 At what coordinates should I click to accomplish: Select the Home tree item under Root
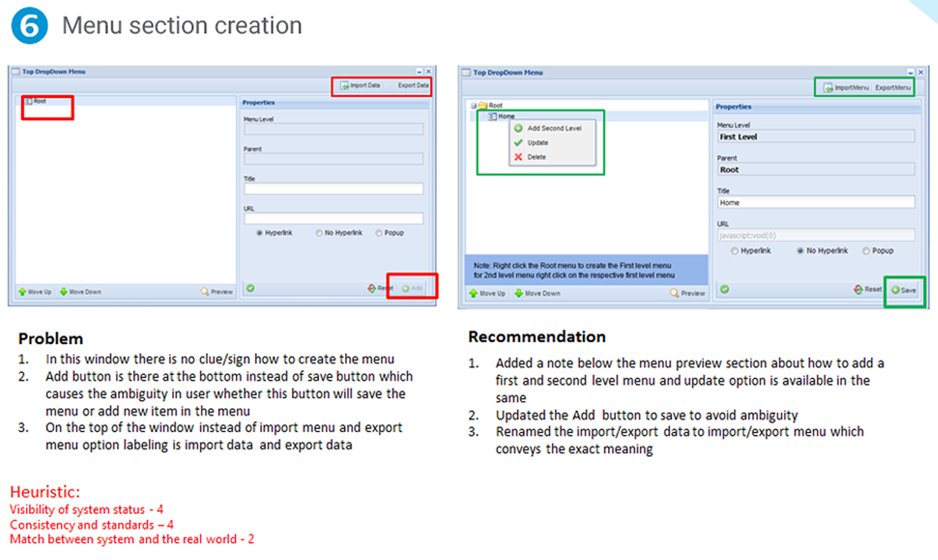(506, 117)
